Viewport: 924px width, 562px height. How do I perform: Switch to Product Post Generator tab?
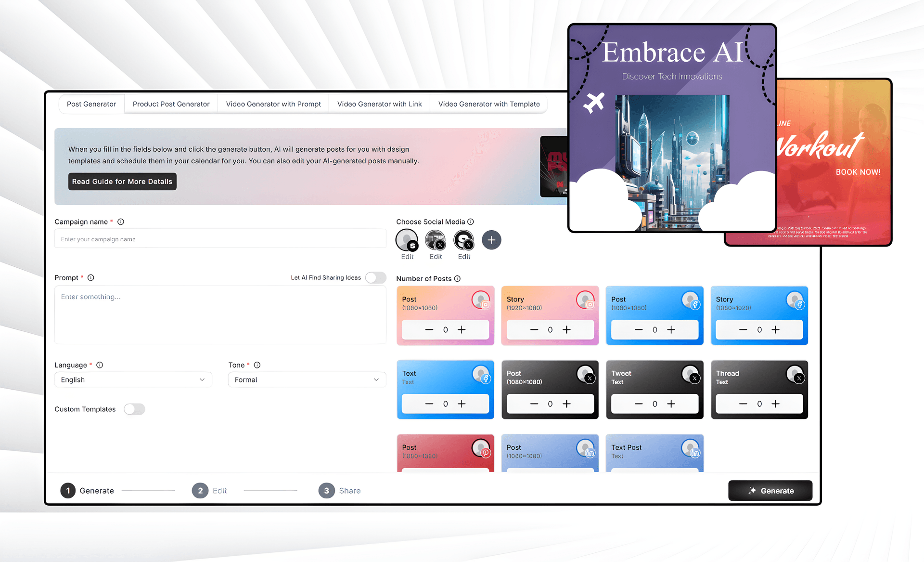pos(170,104)
